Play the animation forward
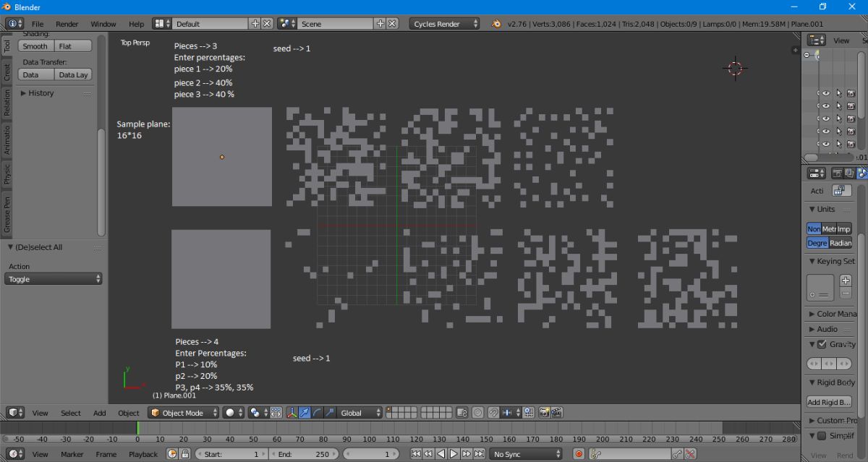Image resolution: width=868 pixels, height=462 pixels. (454, 454)
